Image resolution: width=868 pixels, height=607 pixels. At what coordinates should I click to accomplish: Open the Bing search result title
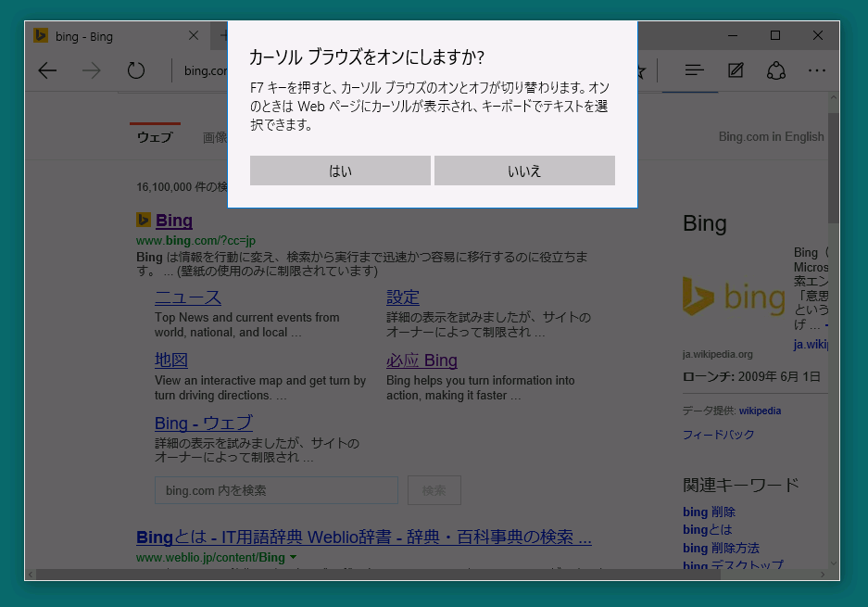[x=174, y=221]
